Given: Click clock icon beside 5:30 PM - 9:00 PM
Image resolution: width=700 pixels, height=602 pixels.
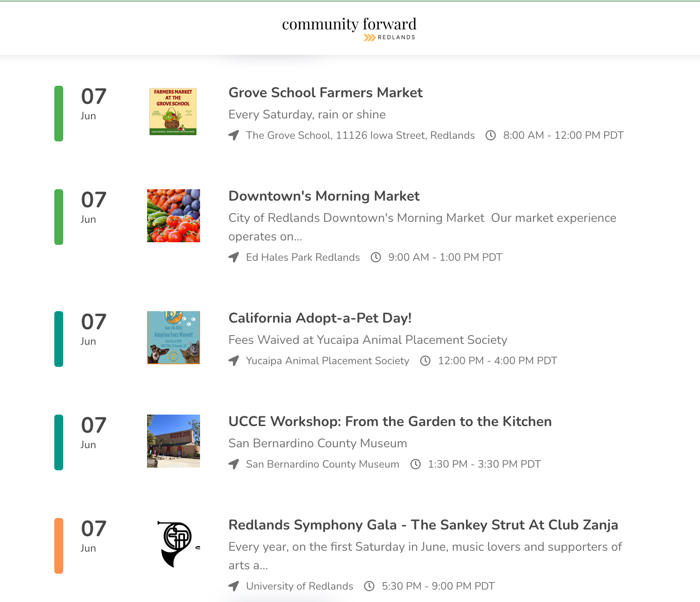Looking at the screenshot, I should click(369, 586).
